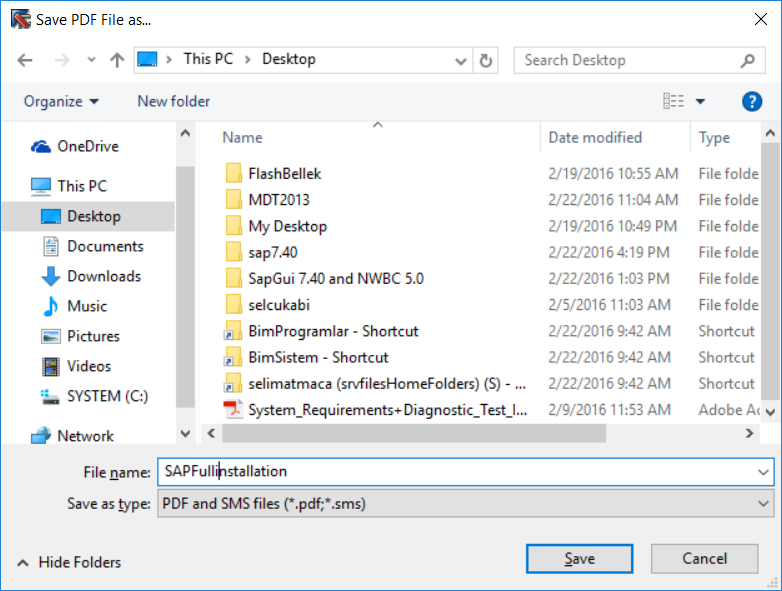This screenshot has width=782, height=591.
Task: Close the Save PDF File dialog
Action: 761,19
